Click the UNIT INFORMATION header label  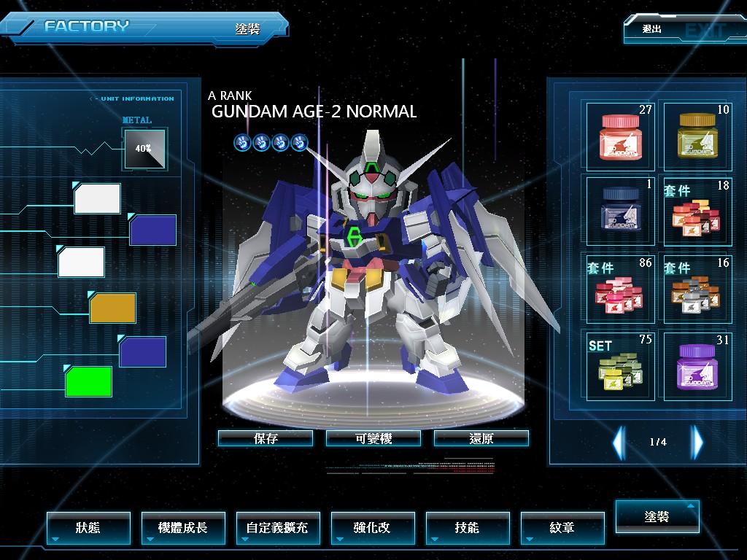click(137, 98)
